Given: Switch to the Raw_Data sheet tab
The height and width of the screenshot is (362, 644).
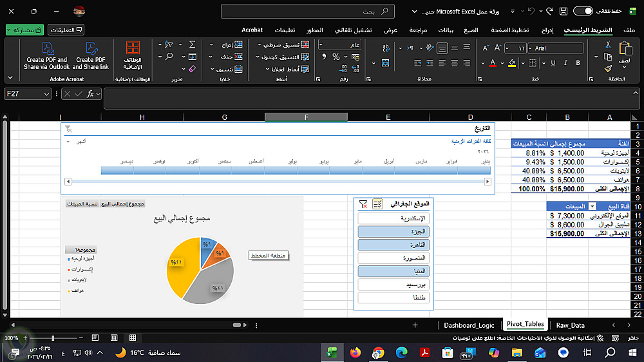Looking at the screenshot, I should coord(570,325).
